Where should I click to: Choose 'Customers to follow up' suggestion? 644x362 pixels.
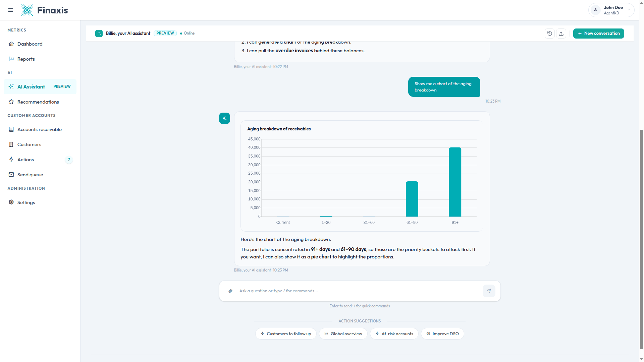click(x=286, y=334)
